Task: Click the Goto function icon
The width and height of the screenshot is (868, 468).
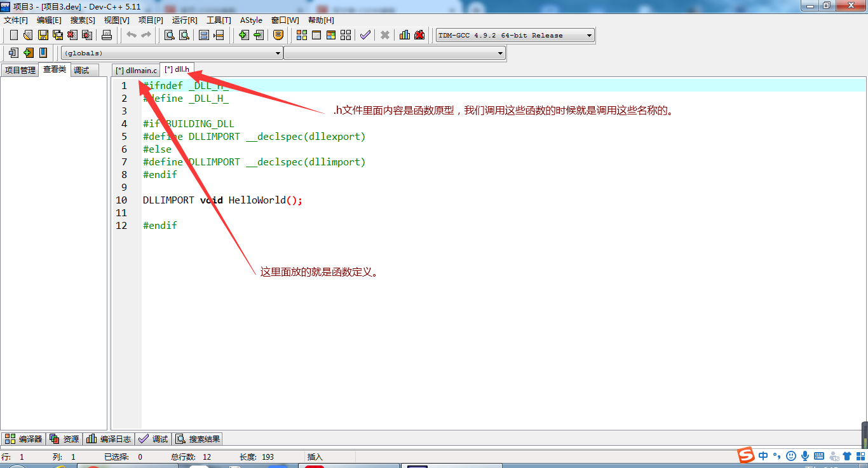Action: click(x=204, y=35)
